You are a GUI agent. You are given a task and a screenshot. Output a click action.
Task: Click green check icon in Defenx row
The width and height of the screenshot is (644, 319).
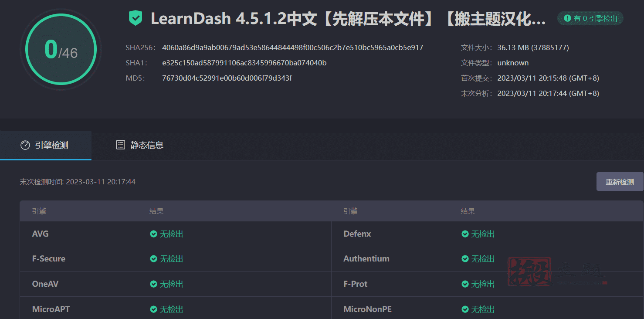tap(465, 234)
